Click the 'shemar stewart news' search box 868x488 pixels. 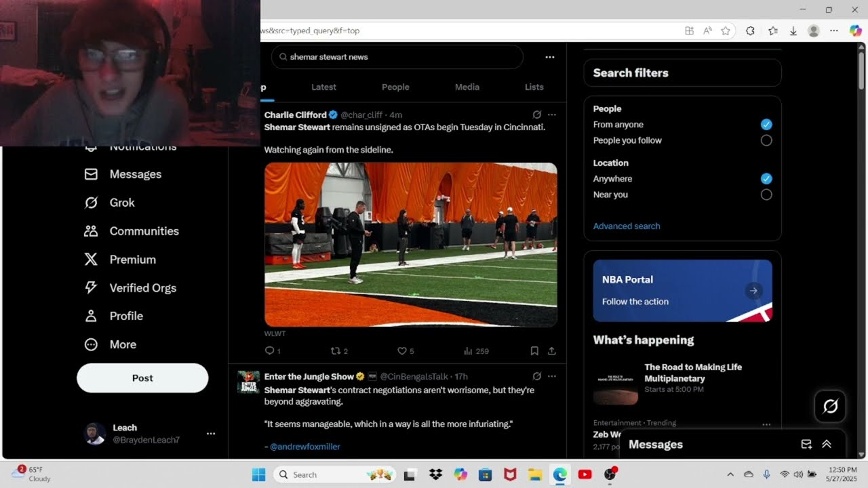point(397,57)
